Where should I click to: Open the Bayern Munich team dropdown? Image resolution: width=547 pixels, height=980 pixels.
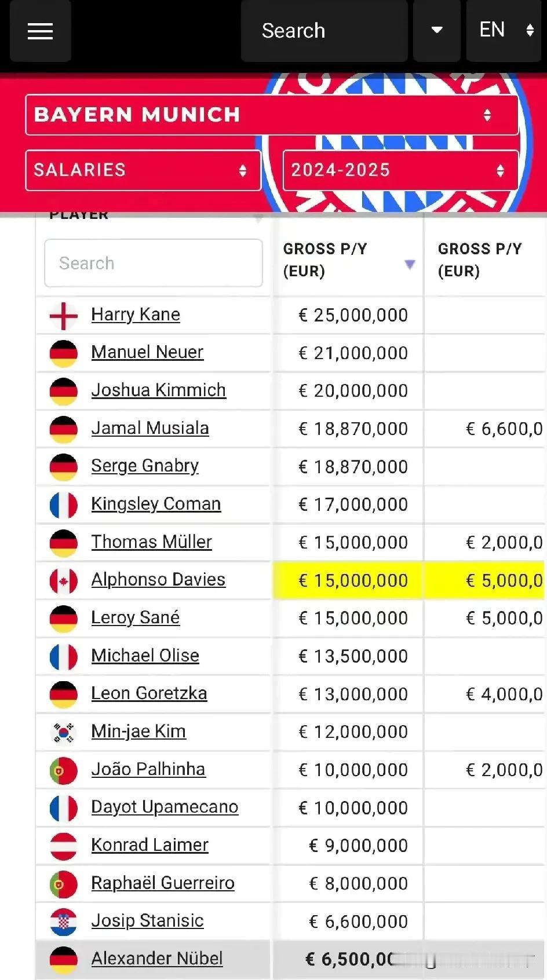(272, 115)
